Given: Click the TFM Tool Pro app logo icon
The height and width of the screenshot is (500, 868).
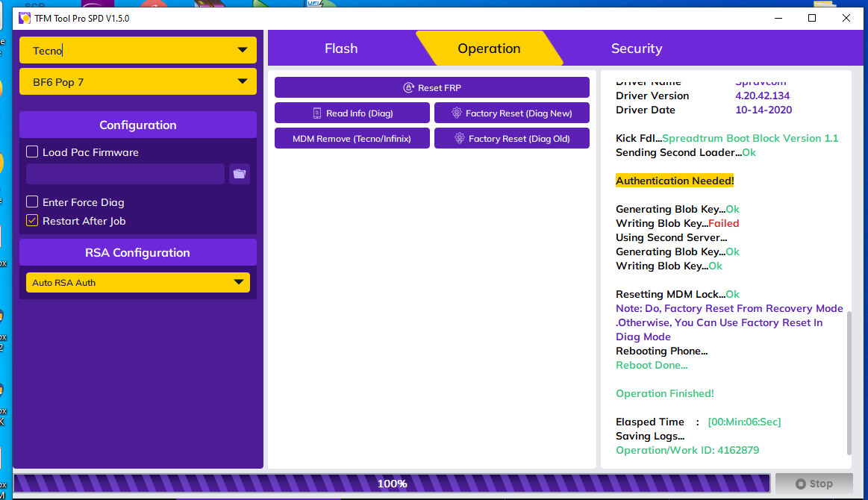Looking at the screenshot, I should pyautogui.click(x=25, y=18).
